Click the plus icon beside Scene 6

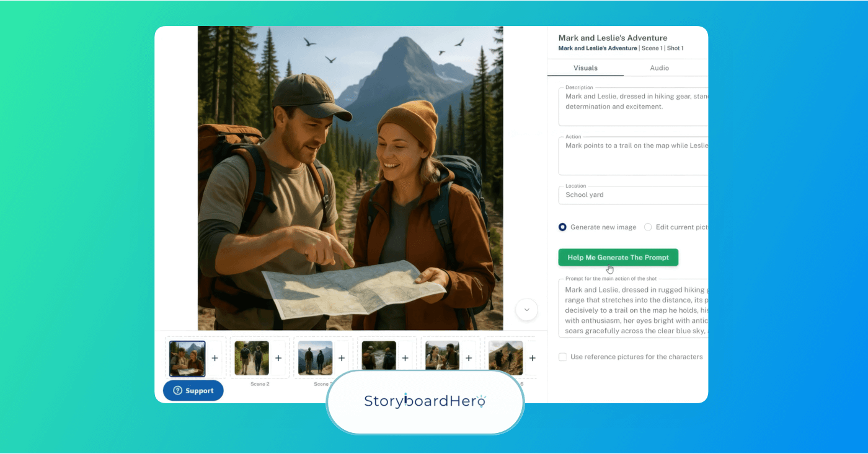[x=532, y=357]
